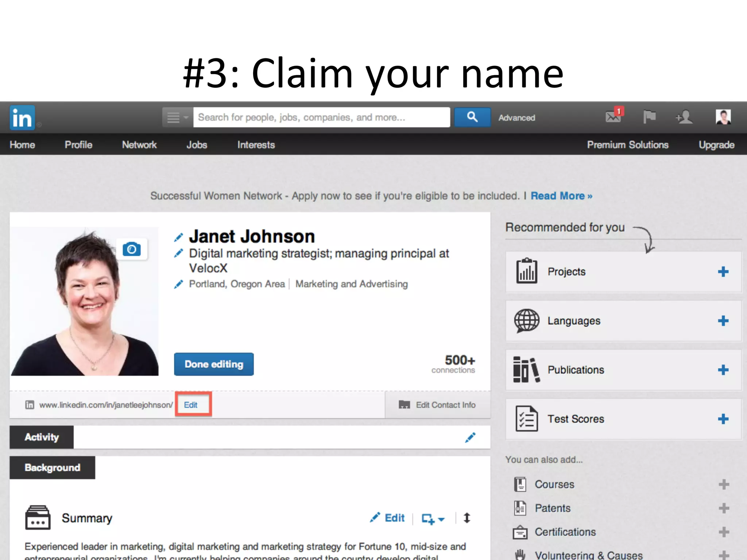Open the notifications flag icon
Viewport: 747px width, 560px height.
click(649, 117)
